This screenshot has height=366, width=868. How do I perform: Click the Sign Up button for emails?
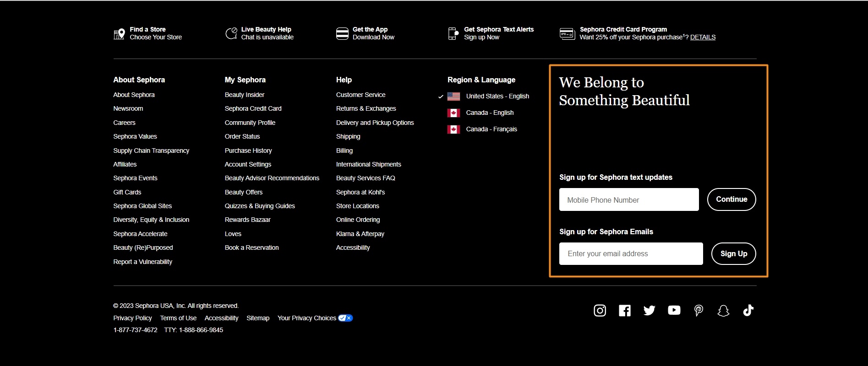pyautogui.click(x=733, y=253)
